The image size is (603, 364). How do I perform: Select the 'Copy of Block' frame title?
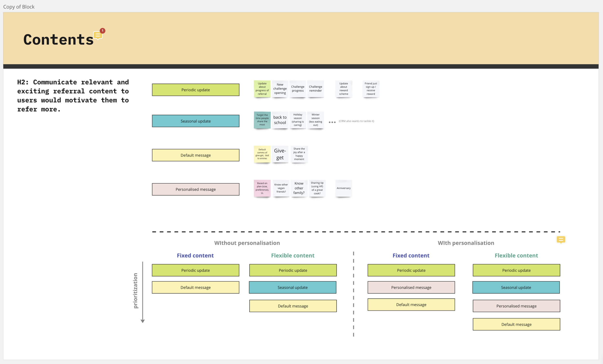click(x=19, y=7)
